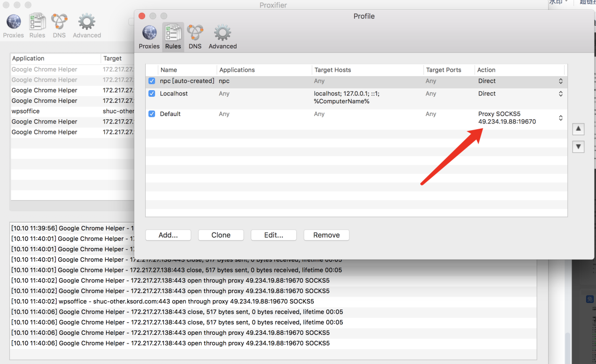Click the Add... button
This screenshot has width=596, height=364.
point(168,235)
